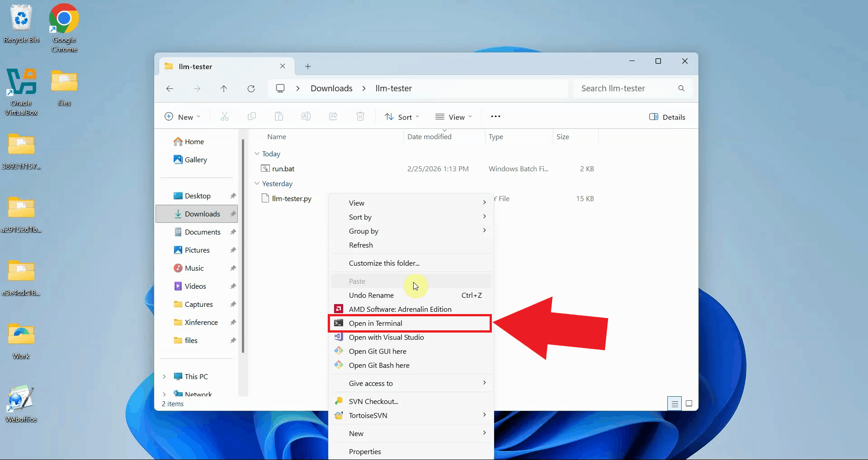Toggle the Details pane button
Viewport: 868px width, 460px height.
[667, 117]
